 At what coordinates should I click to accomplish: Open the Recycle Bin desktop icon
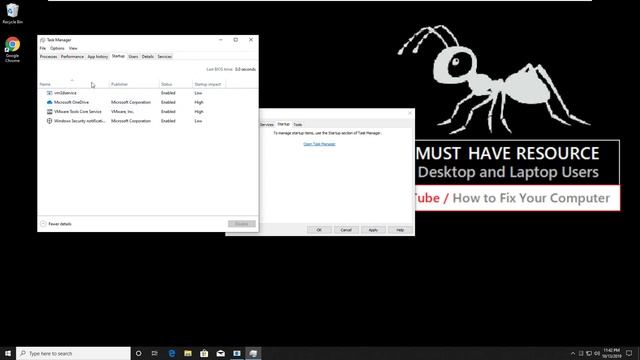[x=12, y=13]
